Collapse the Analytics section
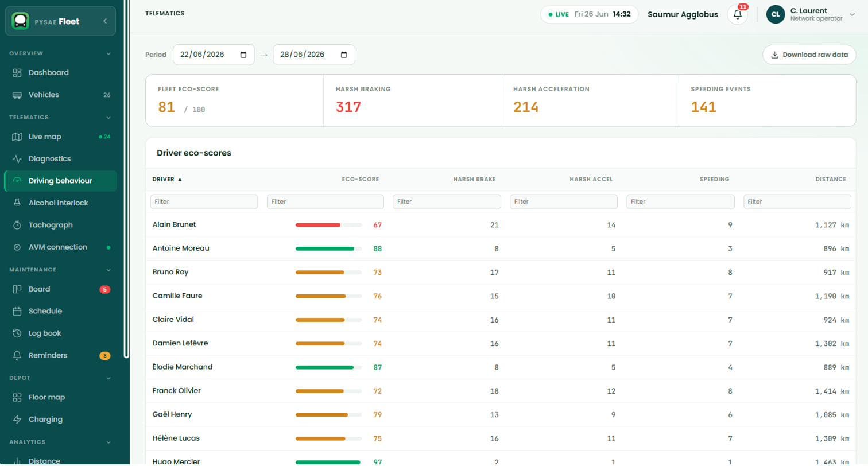Viewport: 868px width, 466px height. [108, 442]
